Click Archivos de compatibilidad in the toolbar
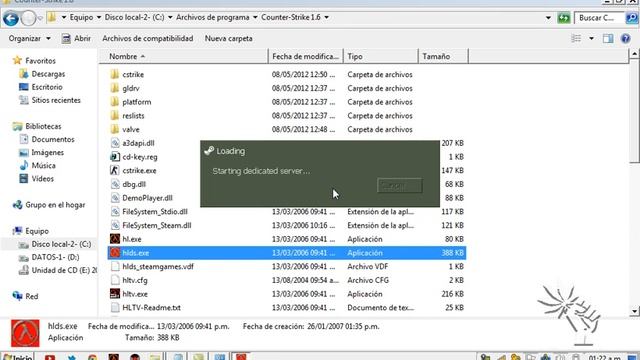 click(x=148, y=38)
